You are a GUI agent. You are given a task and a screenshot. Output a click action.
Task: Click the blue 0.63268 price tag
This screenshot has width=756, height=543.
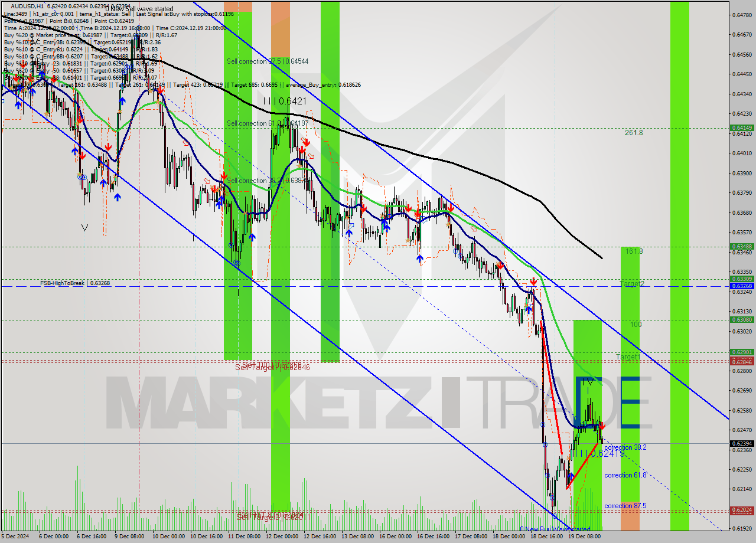pos(742,286)
